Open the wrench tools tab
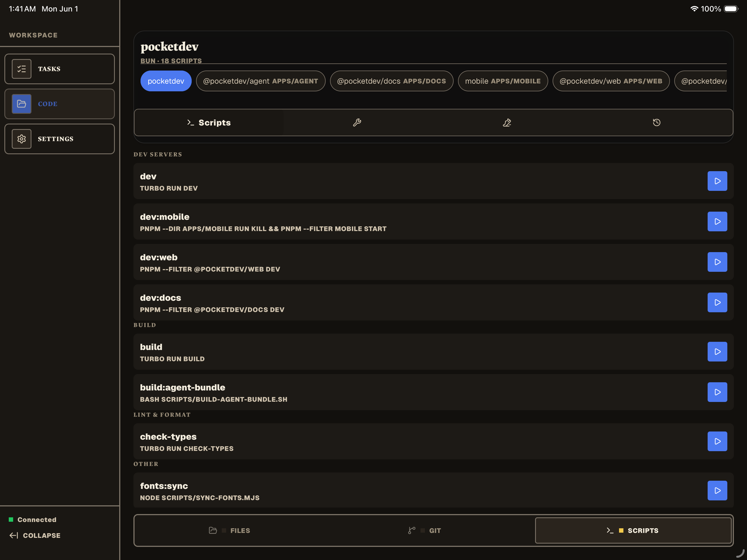 (x=357, y=122)
